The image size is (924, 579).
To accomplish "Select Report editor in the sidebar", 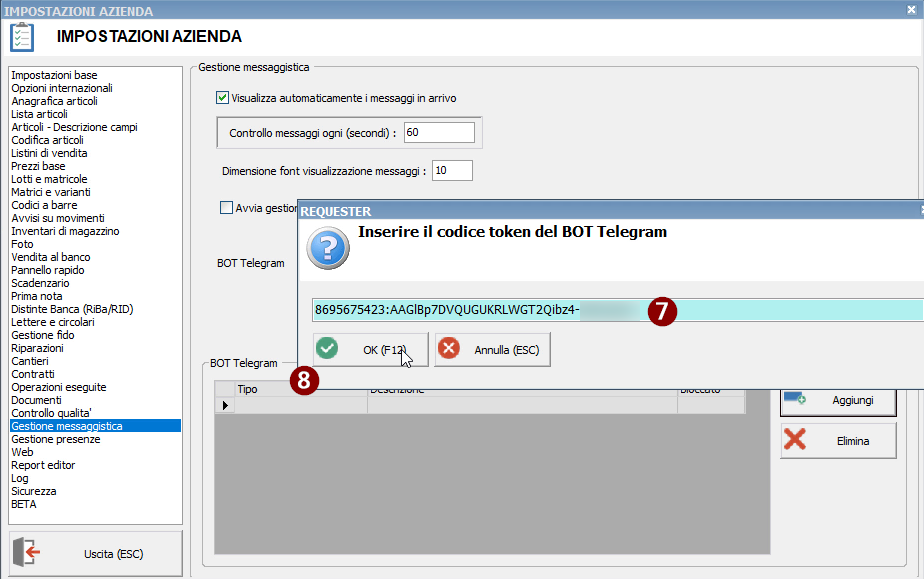I will pyautogui.click(x=43, y=465).
